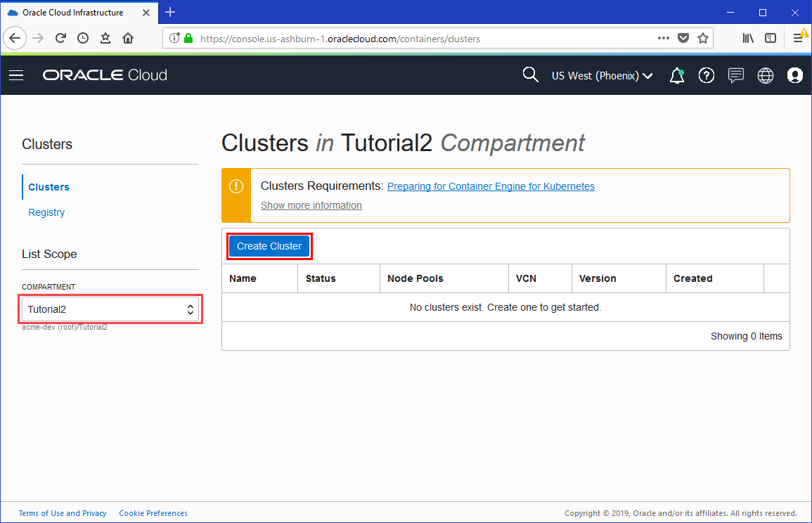
Task: Click the Pocket save icon
Action: [683, 39]
